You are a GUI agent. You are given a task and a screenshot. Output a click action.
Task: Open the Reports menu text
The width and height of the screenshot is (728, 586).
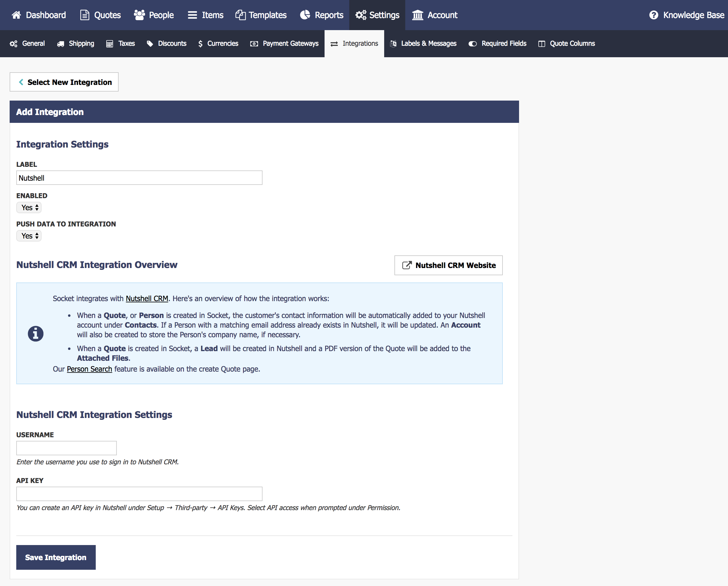coord(329,15)
